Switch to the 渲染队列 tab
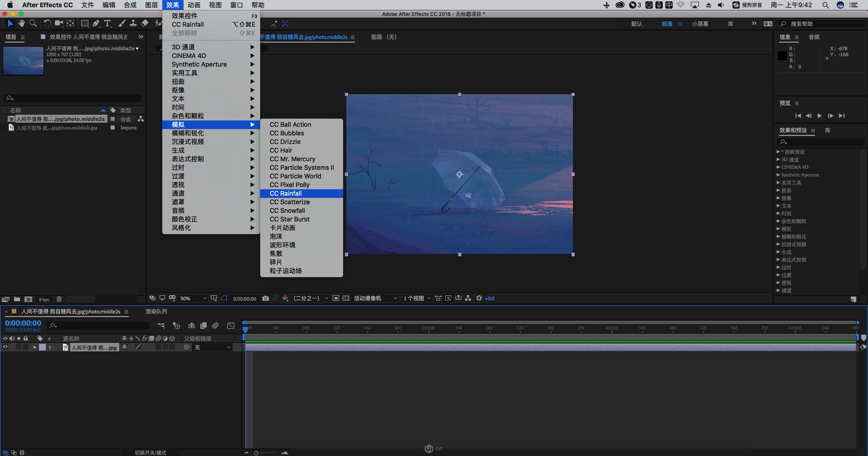The width and height of the screenshot is (868, 456). point(156,312)
